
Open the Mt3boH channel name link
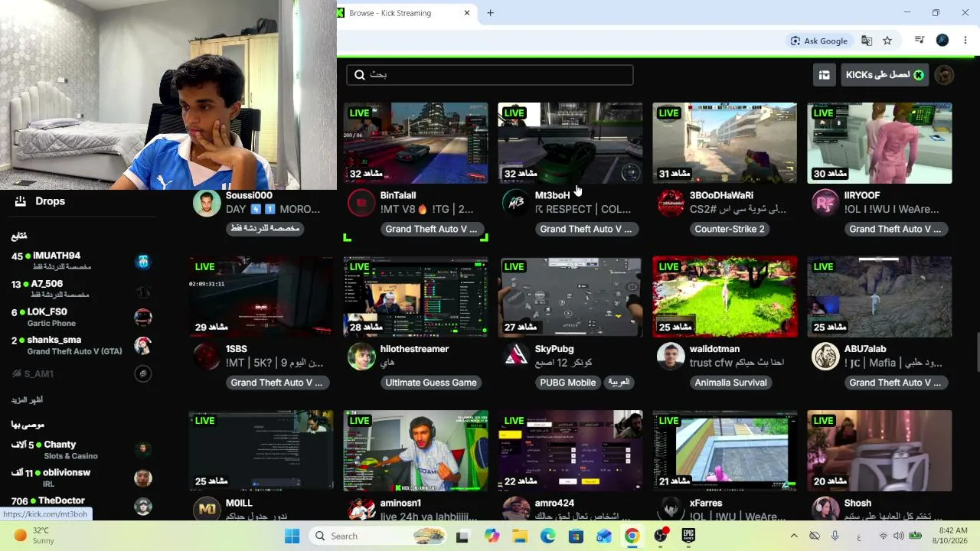[x=553, y=196]
